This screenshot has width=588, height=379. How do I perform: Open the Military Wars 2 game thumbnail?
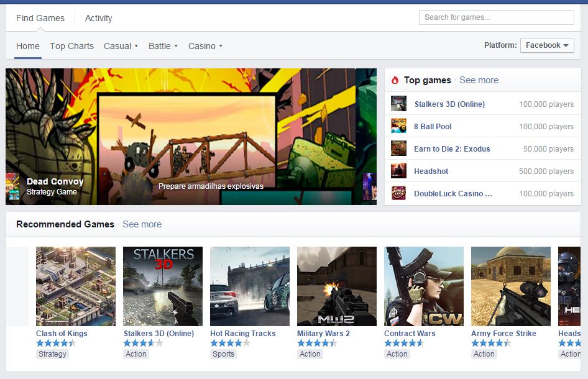pyautogui.click(x=337, y=286)
